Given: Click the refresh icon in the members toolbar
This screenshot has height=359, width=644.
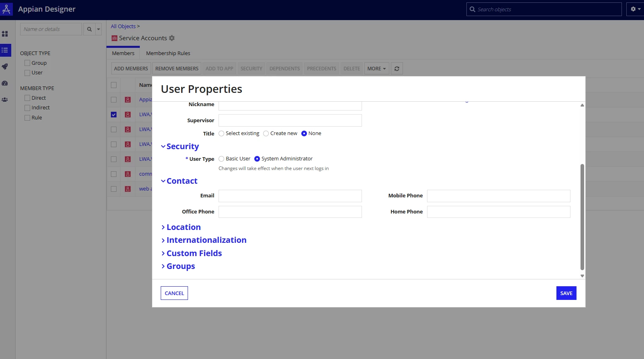Looking at the screenshot, I should 397,68.
